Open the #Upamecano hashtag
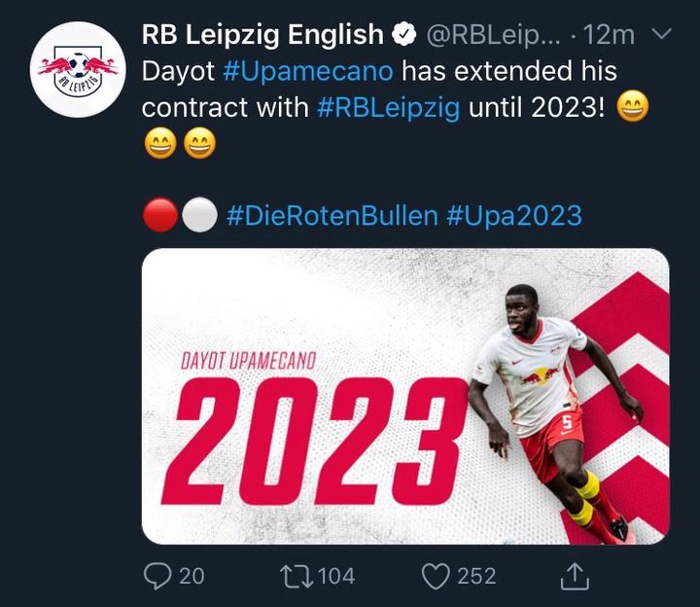700x607 pixels. 308,71
